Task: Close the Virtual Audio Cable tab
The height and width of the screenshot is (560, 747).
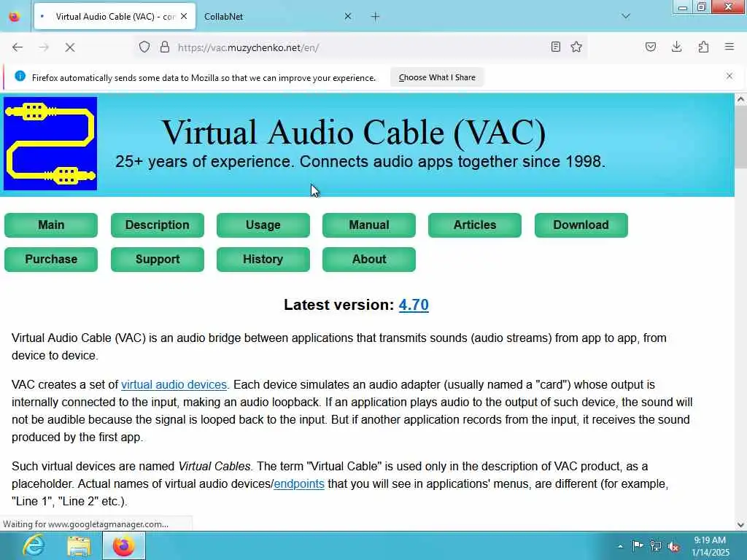Action: point(184,17)
